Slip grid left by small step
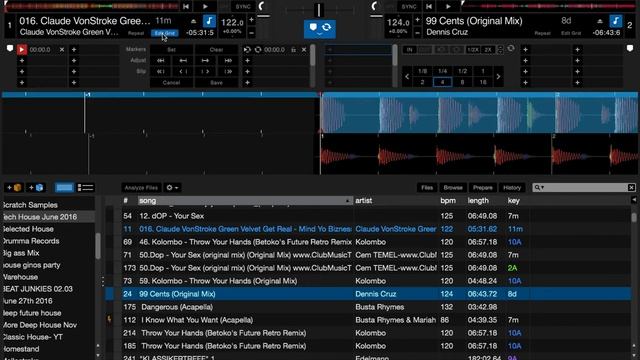640x360 pixels. pos(183,71)
